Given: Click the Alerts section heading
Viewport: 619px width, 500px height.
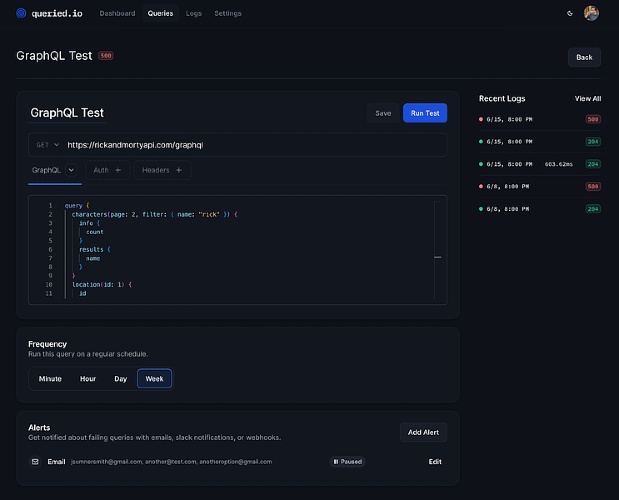Looking at the screenshot, I should pyautogui.click(x=39, y=427).
